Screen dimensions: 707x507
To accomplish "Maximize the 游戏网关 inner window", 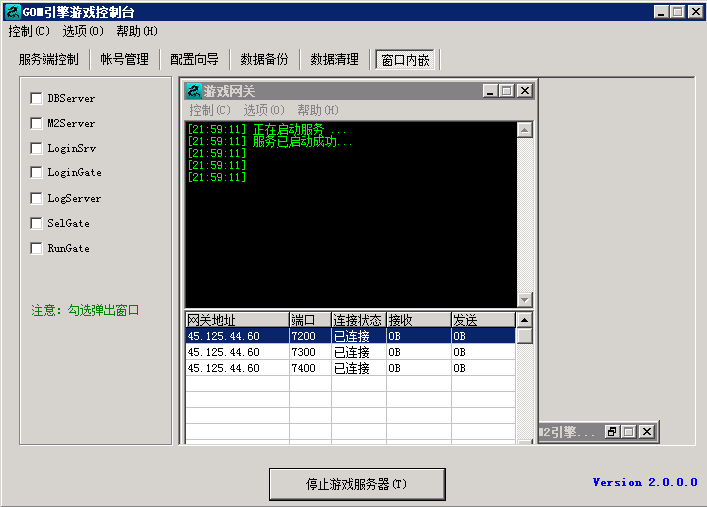I will [507, 91].
